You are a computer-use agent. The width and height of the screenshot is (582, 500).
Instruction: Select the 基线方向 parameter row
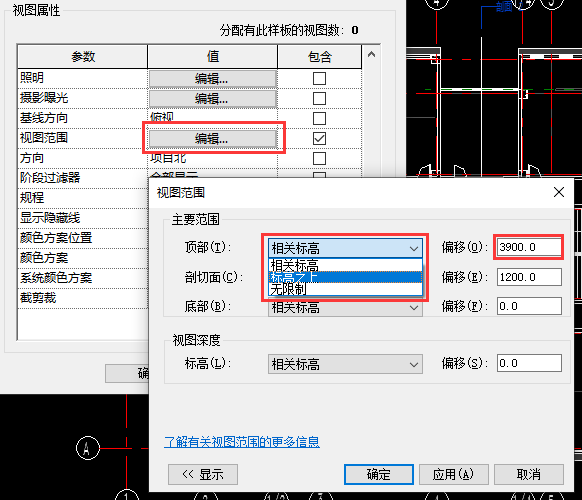[x=83, y=118]
